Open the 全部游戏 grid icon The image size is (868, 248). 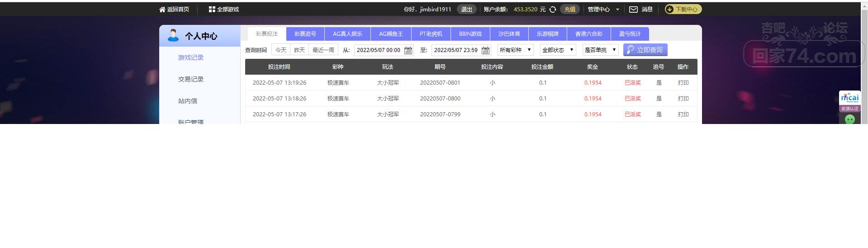point(212,9)
